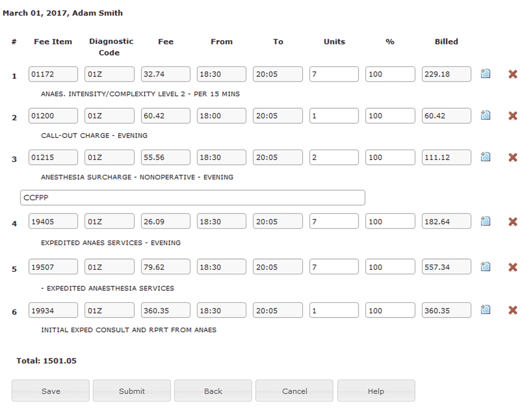Submit the claim with the Submit button
This screenshot has height=414, width=532.
pyautogui.click(x=132, y=391)
